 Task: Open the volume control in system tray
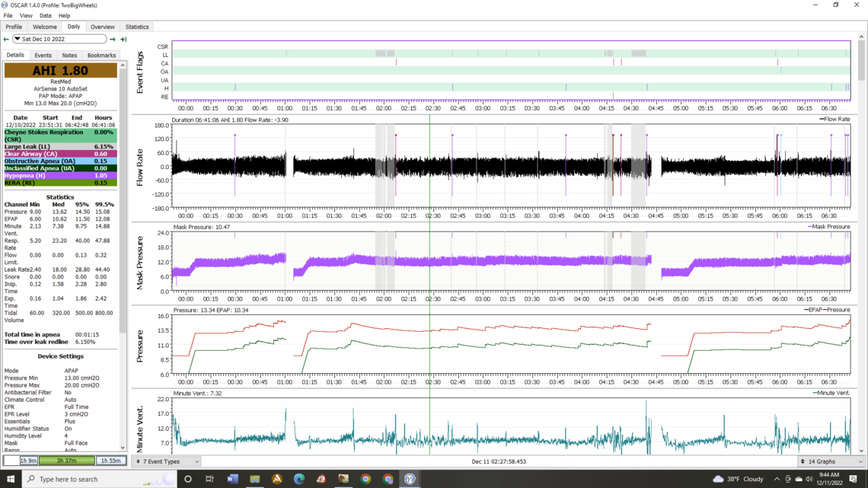pos(809,479)
